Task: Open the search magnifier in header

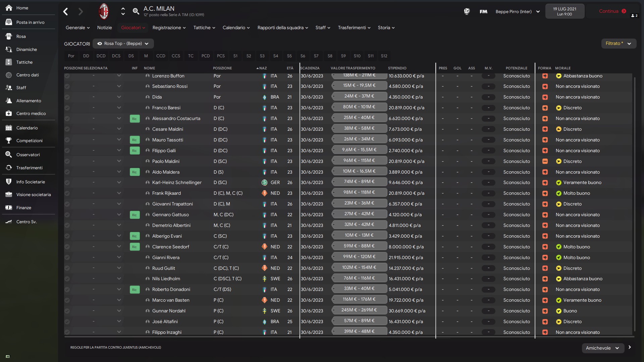Action: tap(136, 11)
